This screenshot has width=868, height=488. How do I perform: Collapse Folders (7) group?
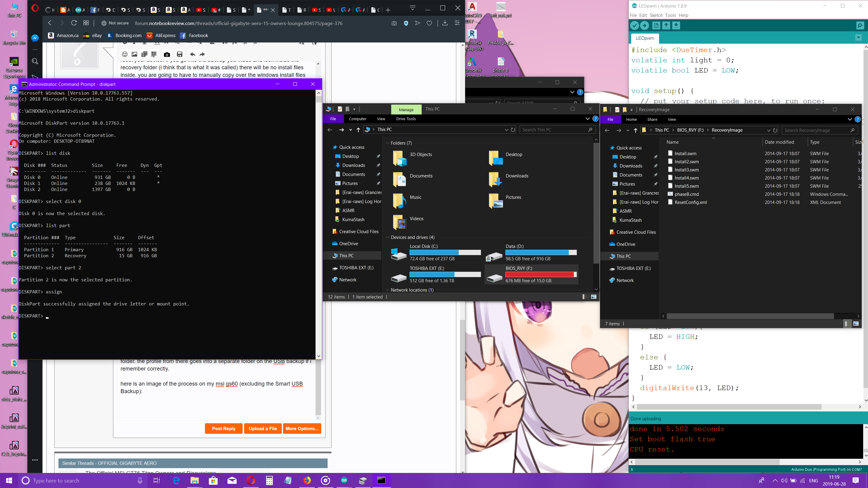388,143
